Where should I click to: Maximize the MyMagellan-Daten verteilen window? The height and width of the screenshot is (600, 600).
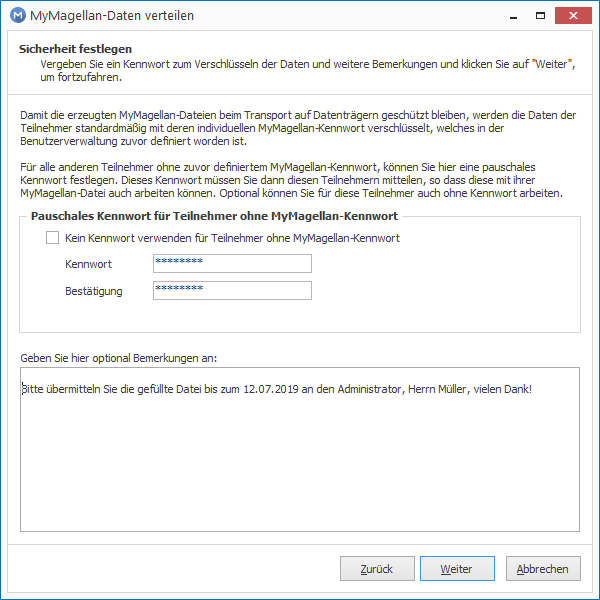tap(540, 16)
